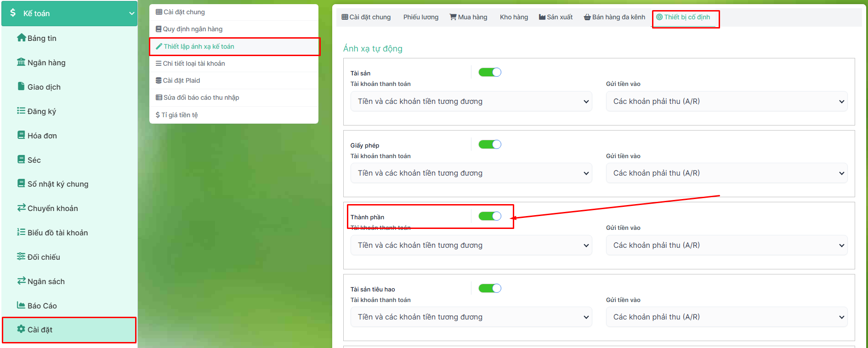Screen dimensions: 868x348
Task: Toggle the Tài sản tiêu hao switch
Action: (x=490, y=288)
